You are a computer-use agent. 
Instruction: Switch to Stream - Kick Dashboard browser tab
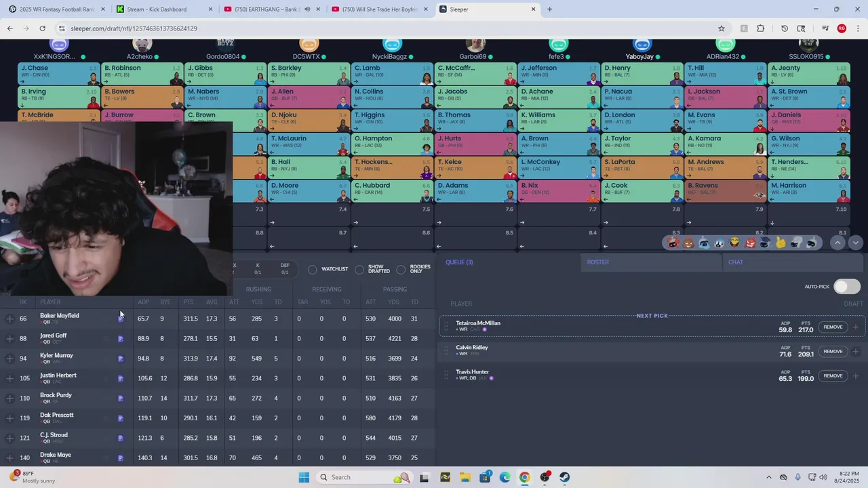point(163,9)
